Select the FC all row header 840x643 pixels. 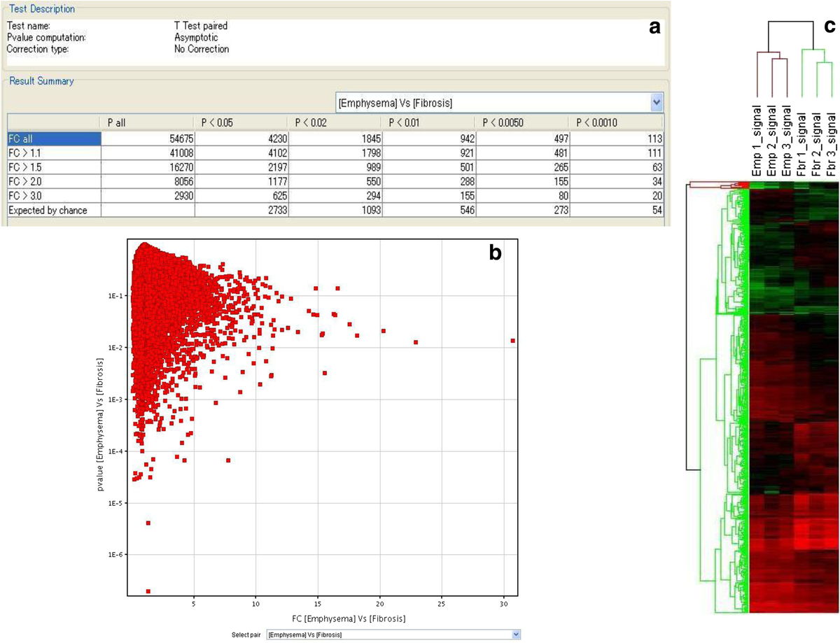(x=54, y=138)
